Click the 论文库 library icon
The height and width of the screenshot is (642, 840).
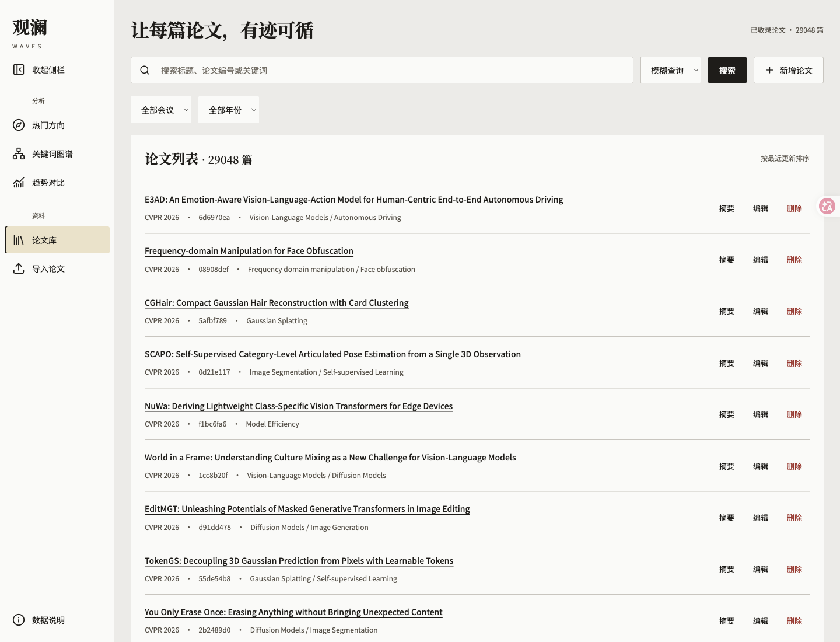coord(19,240)
